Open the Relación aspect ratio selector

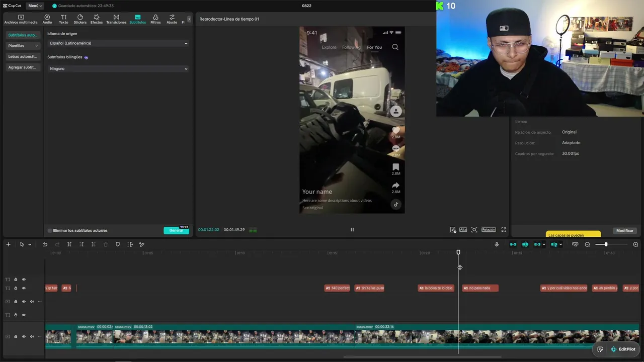[489, 230]
